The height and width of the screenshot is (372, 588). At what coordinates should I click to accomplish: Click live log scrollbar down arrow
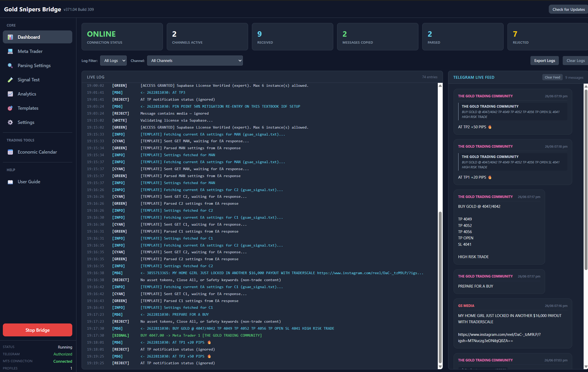point(440,367)
